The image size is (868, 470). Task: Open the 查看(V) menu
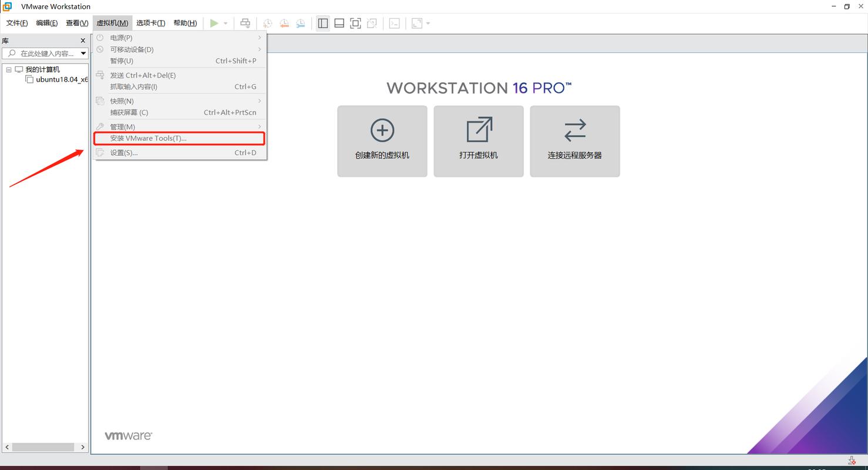(77, 23)
